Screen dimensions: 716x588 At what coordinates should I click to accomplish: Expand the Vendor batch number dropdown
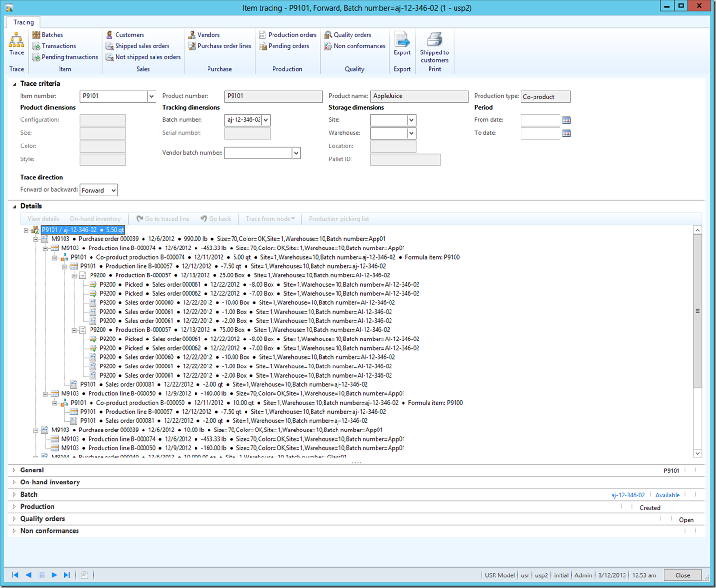pos(296,153)
